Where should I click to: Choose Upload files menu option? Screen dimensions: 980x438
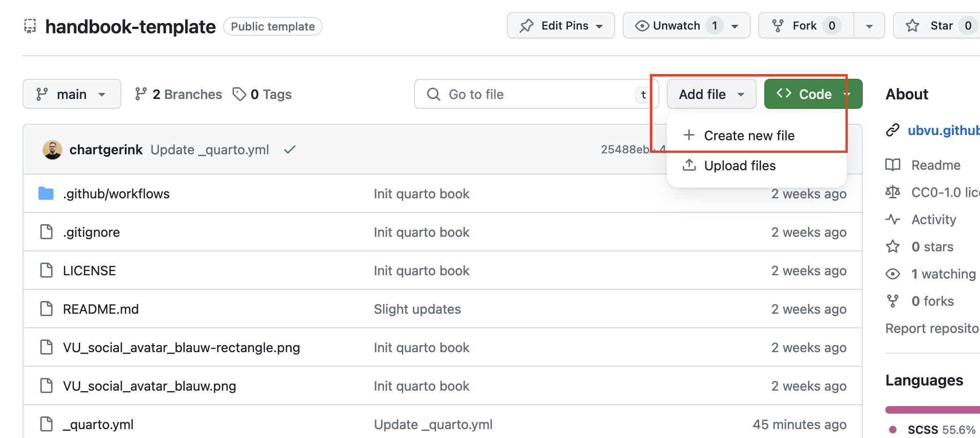[739, 166]
